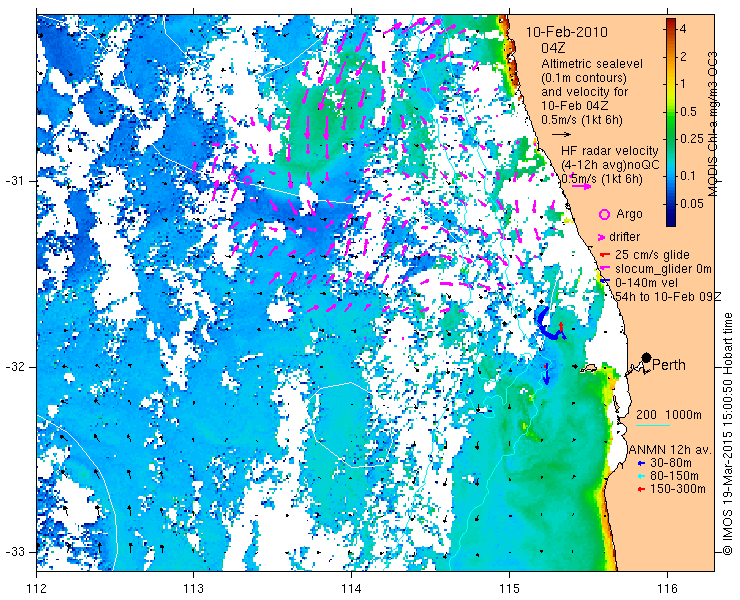Click the latitude axis label '-32'

pos(16,367)
